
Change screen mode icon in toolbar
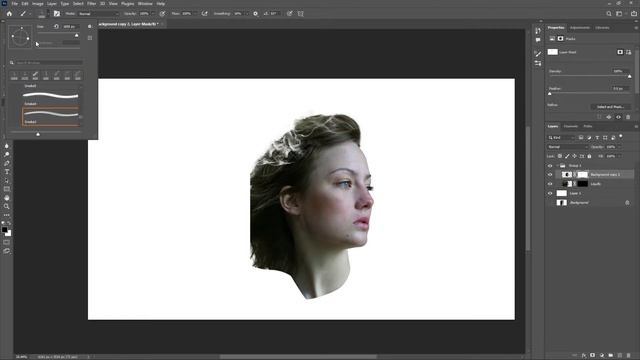point(7,251)
